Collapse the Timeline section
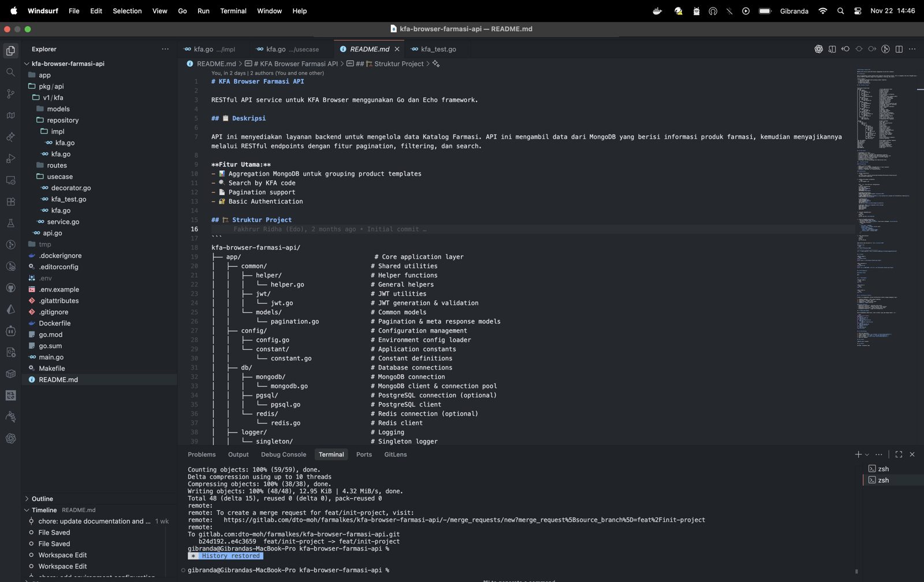This screenshot has width=924, height=582. point(44,510)
